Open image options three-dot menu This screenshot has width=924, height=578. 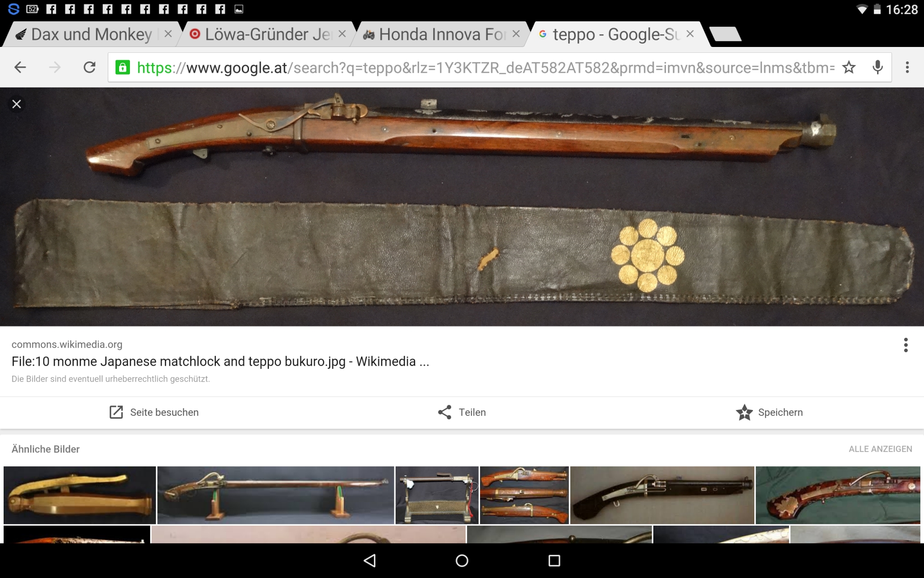(906, 345)
